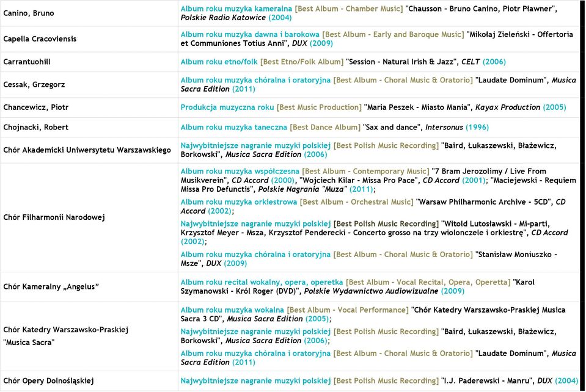
Task: Select the 'Chór Filharmonii Narodowej' name cell
Action: pyautogui.click(x=54, y=217)
